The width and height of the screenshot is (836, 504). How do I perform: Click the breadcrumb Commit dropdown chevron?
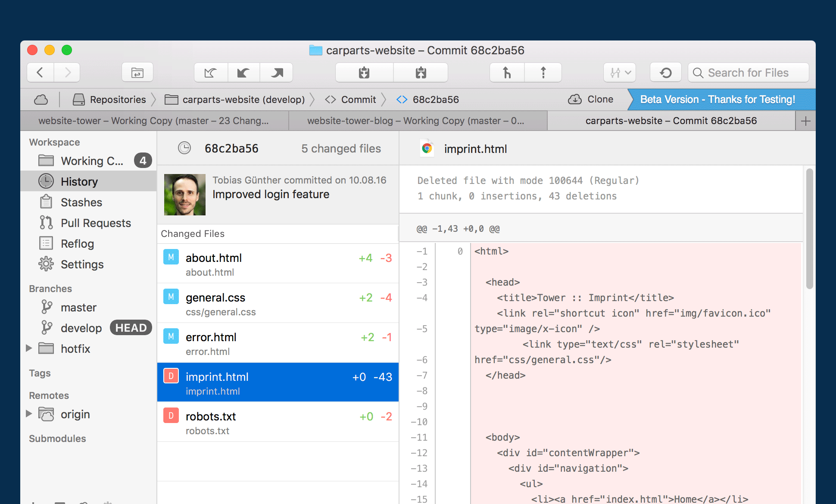pyautogui.click(x=384, y=99)
